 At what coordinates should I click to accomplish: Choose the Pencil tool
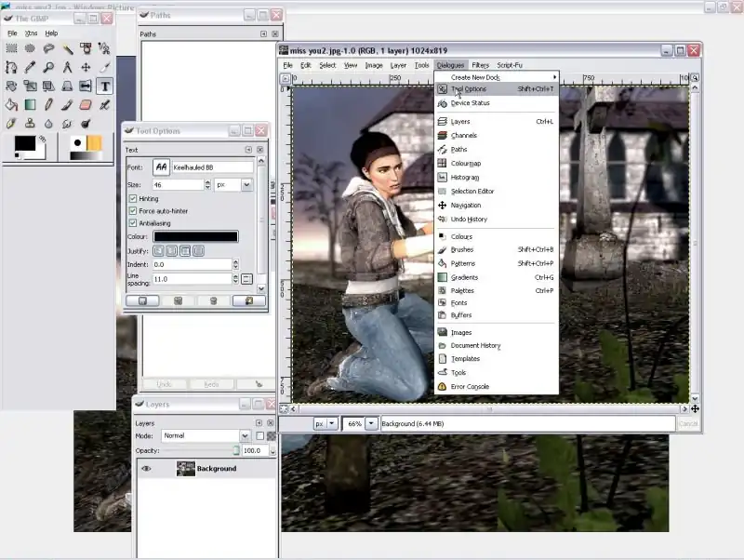[48, 104]
